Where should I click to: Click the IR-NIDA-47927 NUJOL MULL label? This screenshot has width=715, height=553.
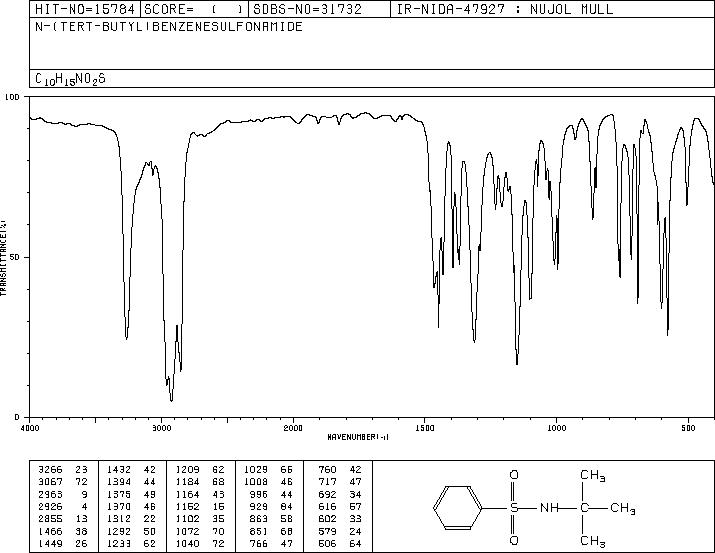(x=505, y=9)
